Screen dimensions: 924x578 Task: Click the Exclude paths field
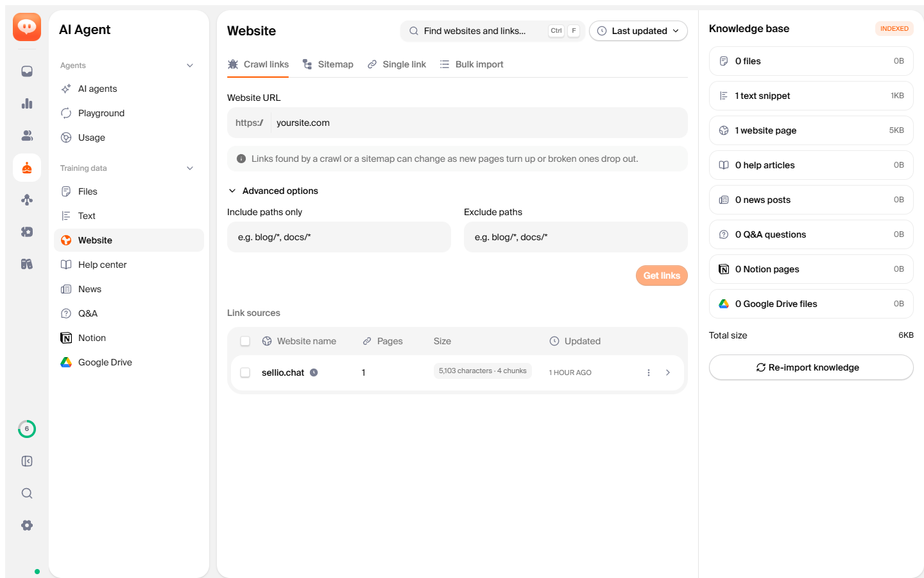576,237
